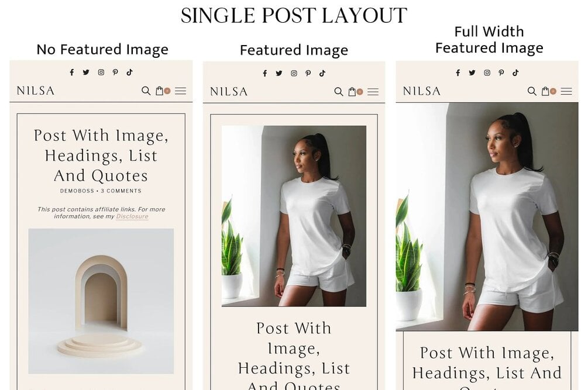
Task: Click Pinterest icon in No Featured Image layout
Action: point(115,73)
